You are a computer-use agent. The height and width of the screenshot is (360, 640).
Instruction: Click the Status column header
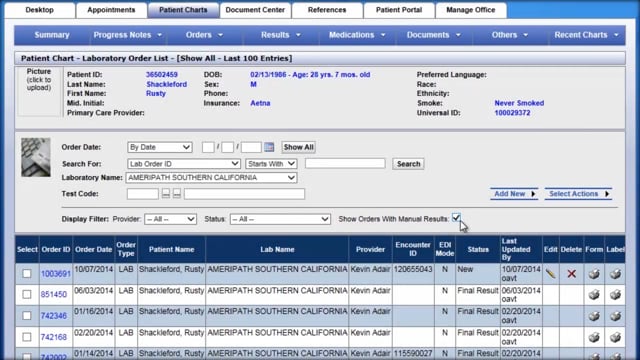478,249
